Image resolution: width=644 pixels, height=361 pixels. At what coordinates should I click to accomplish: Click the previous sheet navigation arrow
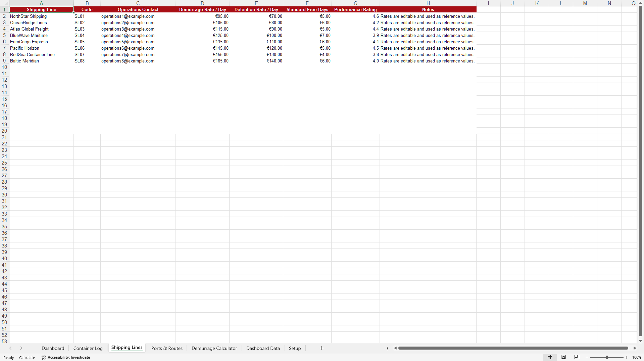coord(10,348)
